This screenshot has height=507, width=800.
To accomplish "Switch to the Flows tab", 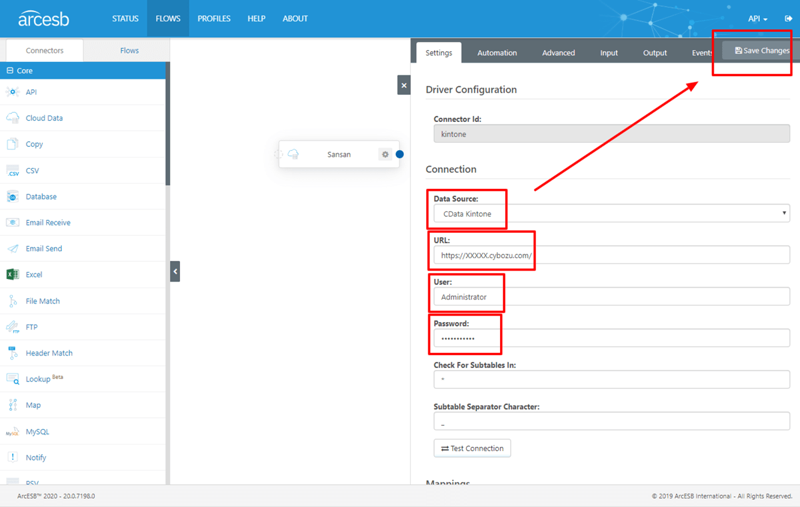I will [x=129, y=50].
